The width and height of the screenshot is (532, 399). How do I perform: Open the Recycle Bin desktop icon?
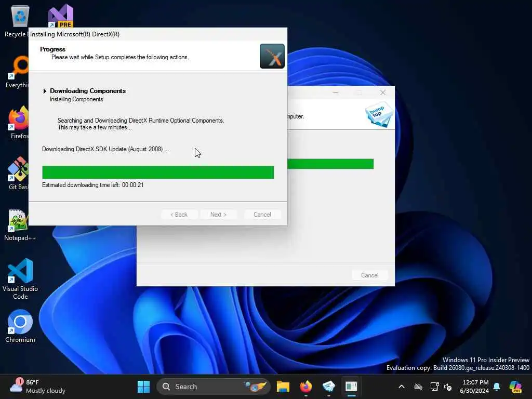[x=20, y=17]
